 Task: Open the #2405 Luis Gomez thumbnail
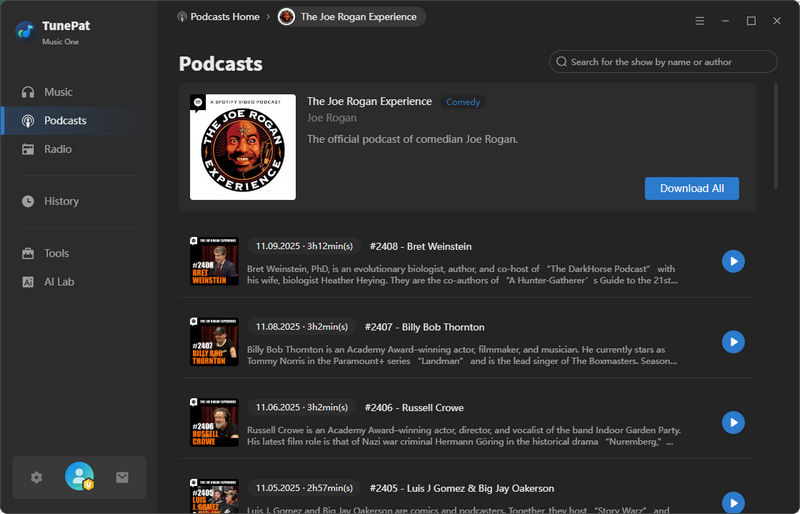[214, 496]
